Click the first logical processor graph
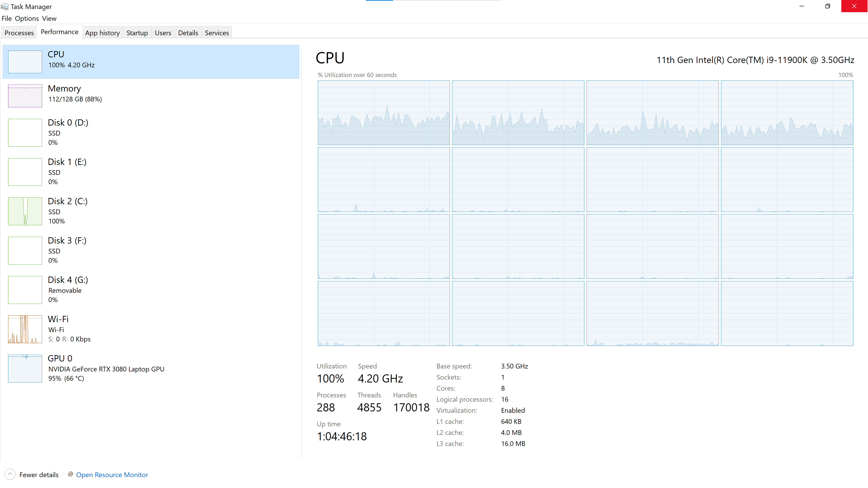Screen dimensions: 868x488 [383, 113]
